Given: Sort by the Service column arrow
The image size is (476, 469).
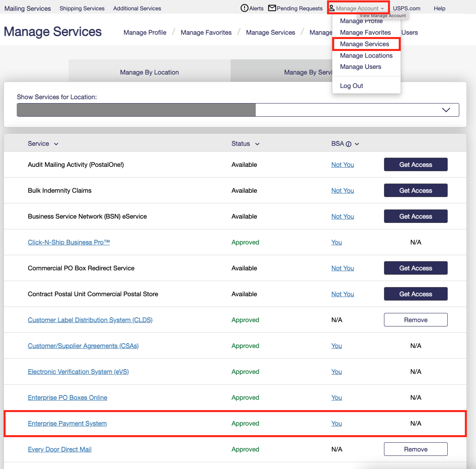Looking at the screenshot, I should coord(56,144).
